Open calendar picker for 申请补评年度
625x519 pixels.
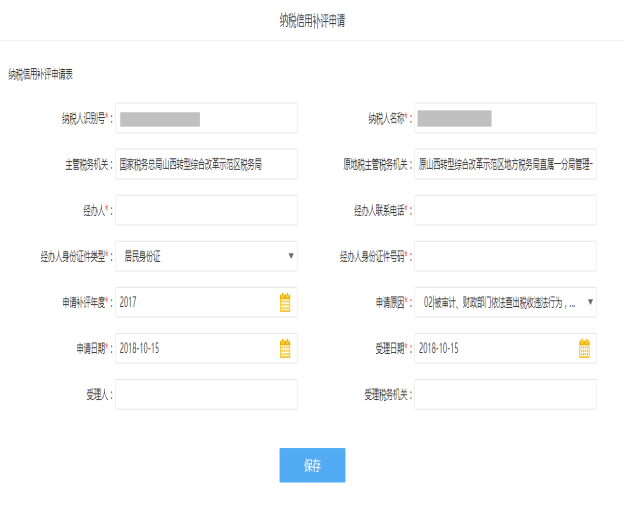285,302
